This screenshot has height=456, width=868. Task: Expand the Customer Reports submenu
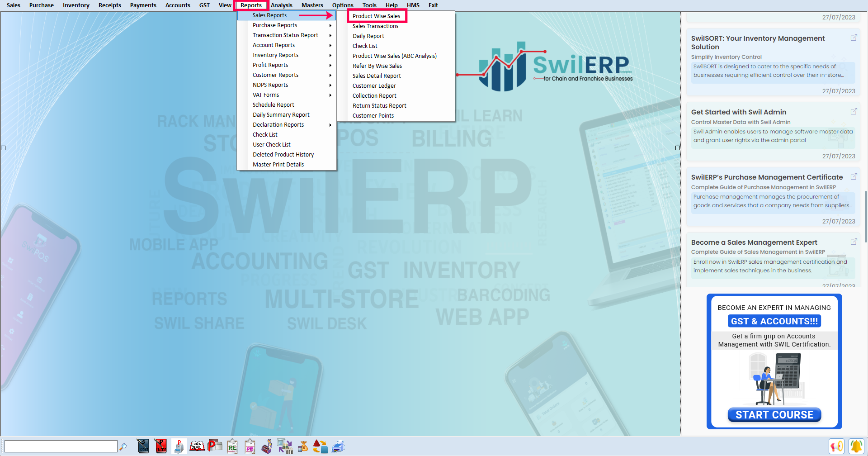pyautogui.click(x=287, y=75)
